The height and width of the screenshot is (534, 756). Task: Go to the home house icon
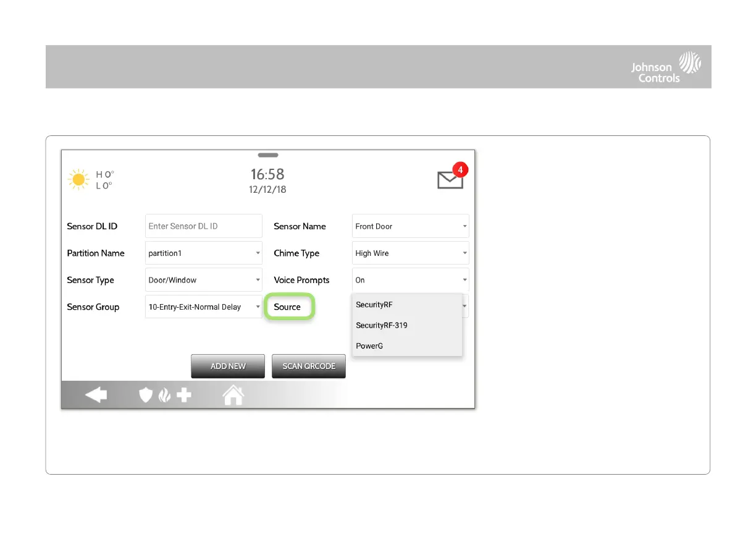(233, 394)
